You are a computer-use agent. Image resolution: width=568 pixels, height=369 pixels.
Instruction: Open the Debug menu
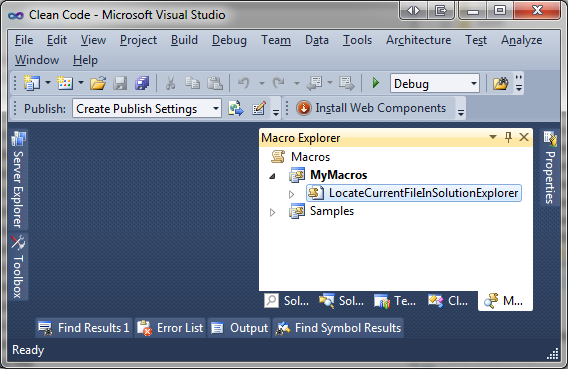click(x=229, y=40)
